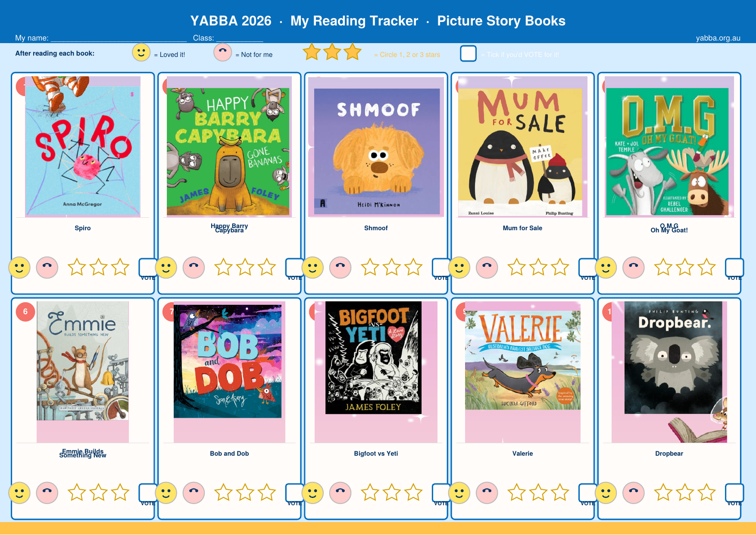This screenshot has width=756, height=535.
Task: Tick the VOTE box for Oh My Goat
Action: [734, 267]
